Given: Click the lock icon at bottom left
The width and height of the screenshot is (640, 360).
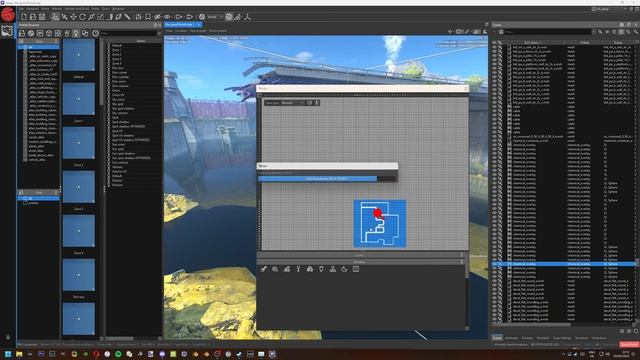Looking at the screenshot, I should point(8,337).
